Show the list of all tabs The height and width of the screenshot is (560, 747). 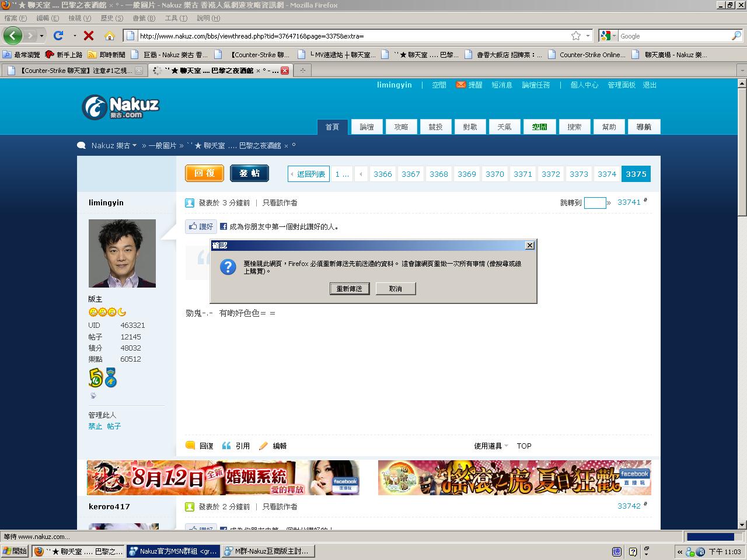click(742, 71)
